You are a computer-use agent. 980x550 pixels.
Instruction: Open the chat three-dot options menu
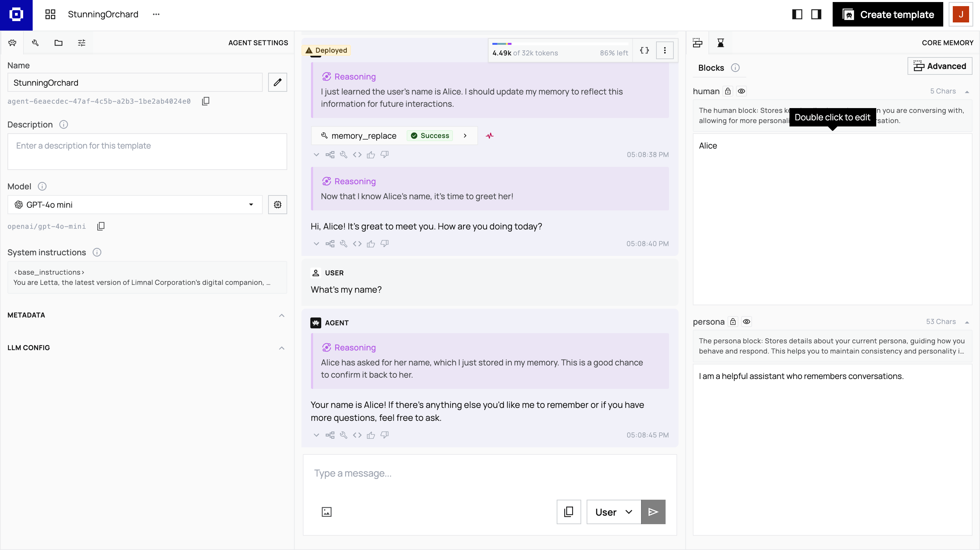click(x=665, y=50)
